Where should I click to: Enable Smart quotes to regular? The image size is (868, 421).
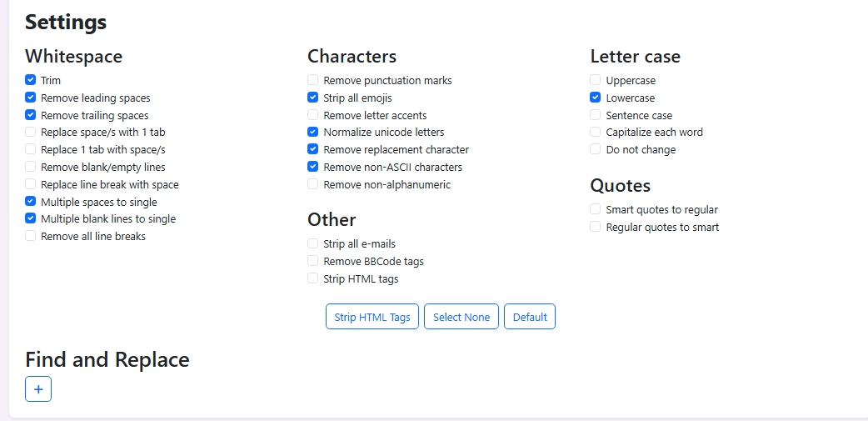point(595,209)
